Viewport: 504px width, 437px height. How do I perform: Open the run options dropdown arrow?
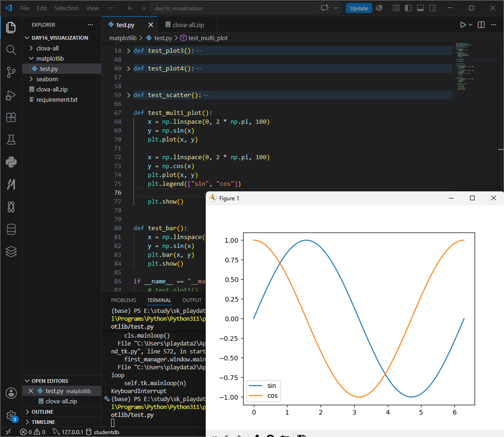470,25
